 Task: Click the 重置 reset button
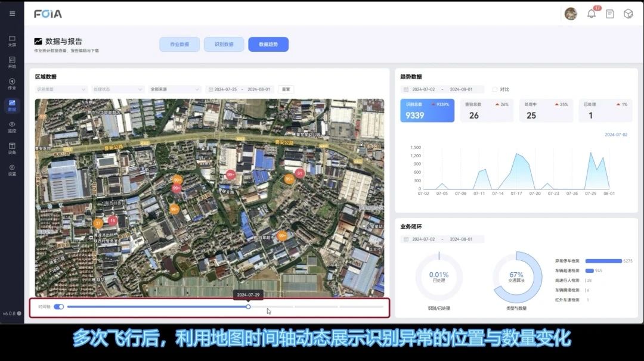pyautogui.click(x=286, y=89)
